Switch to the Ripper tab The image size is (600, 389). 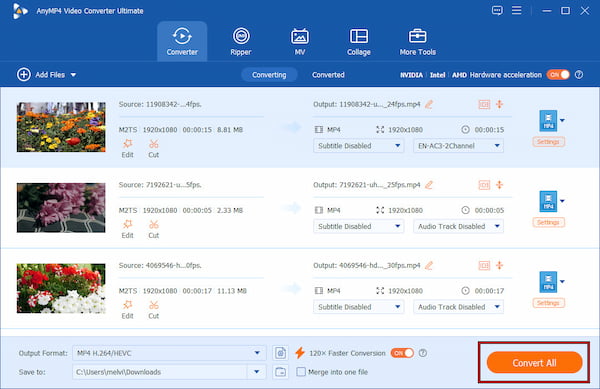click(x=241, y=41)
